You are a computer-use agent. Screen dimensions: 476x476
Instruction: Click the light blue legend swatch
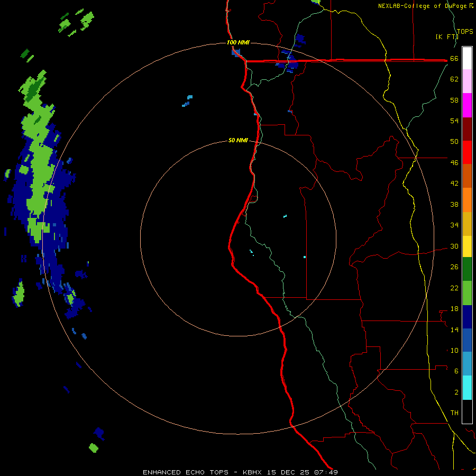click(467, 364)
